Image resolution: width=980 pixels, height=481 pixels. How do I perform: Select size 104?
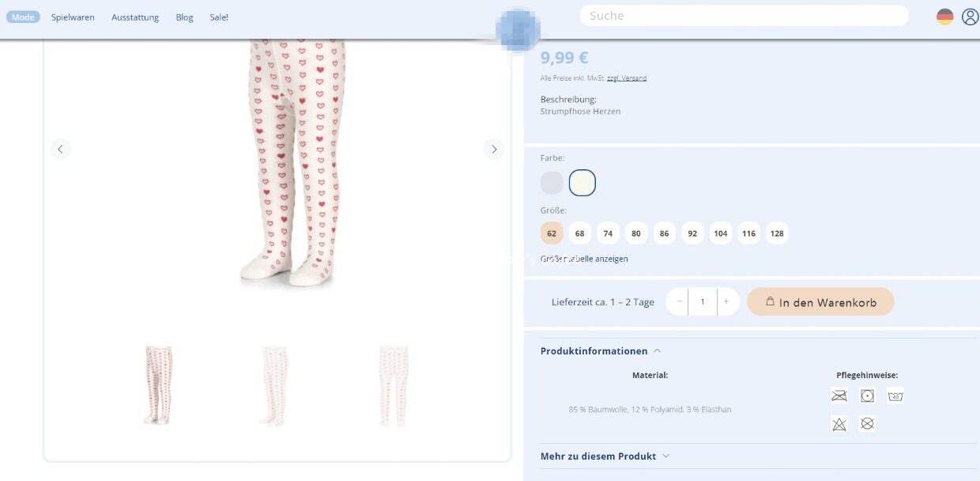[720, 233]
